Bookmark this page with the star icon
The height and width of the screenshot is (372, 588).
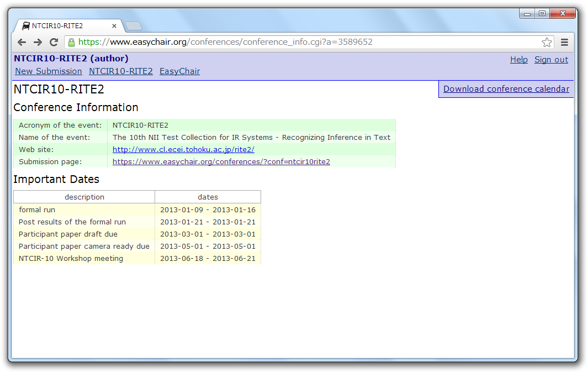click(547, 42)
